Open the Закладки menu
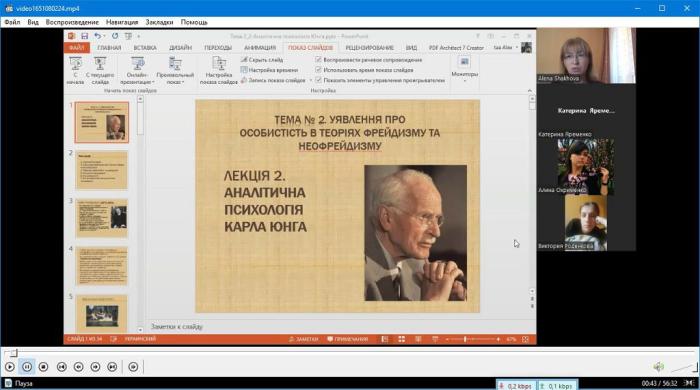The width and height of the screenshot is (700, 390). [x=159, y=22]
